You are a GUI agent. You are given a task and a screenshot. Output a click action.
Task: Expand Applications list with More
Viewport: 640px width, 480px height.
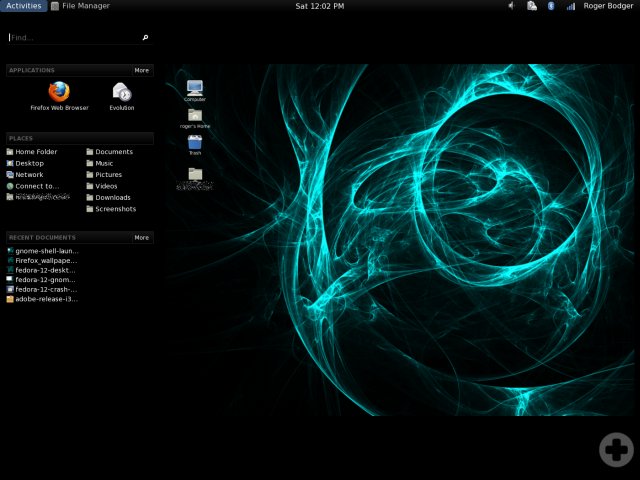[x=141, y=70]
